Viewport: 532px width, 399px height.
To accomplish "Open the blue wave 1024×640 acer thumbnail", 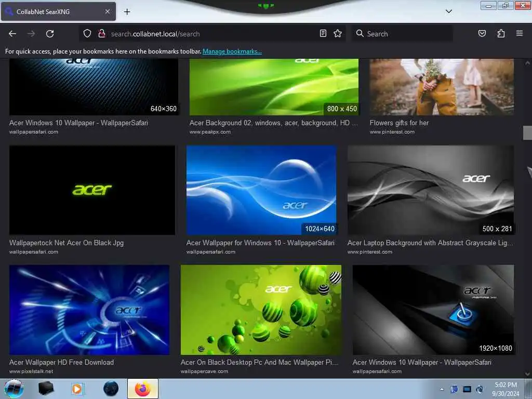I will click(261, 190).
